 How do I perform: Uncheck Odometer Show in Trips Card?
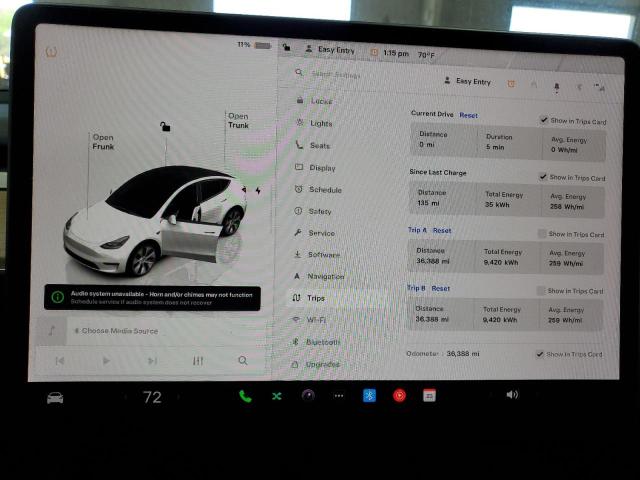(540, 354)
